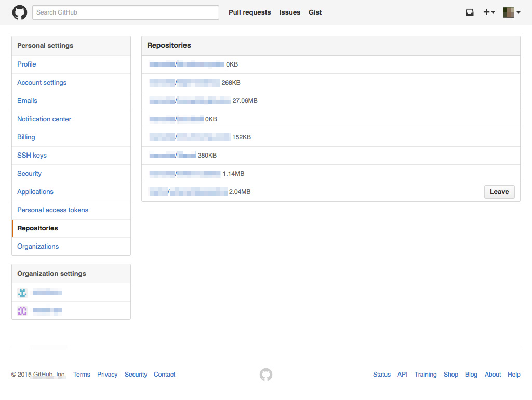This screenshot has width=532, height=400.
Task: Go to SSH keys settings
Action: tap(32, 155)
